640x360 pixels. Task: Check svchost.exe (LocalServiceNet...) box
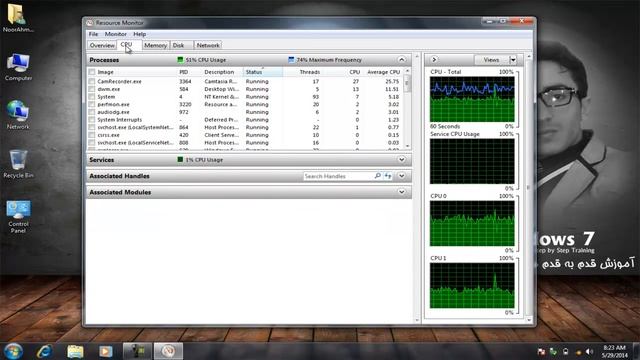(92, 143)
